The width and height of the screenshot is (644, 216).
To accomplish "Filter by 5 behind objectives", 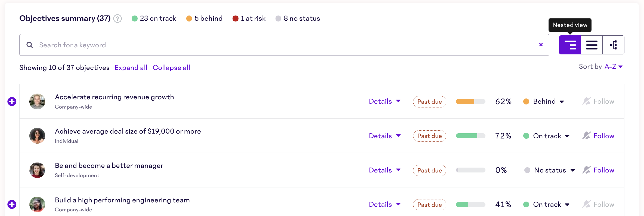I will point(204,18).
